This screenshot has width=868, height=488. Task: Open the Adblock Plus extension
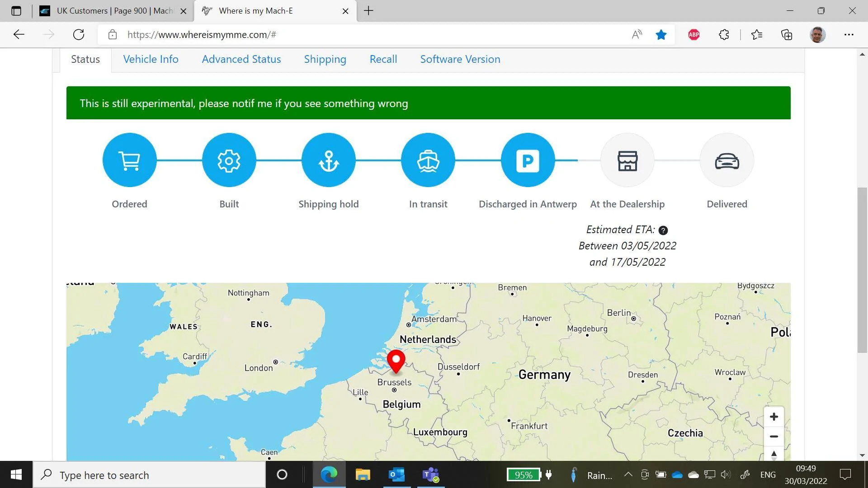[x=694, y=34]
